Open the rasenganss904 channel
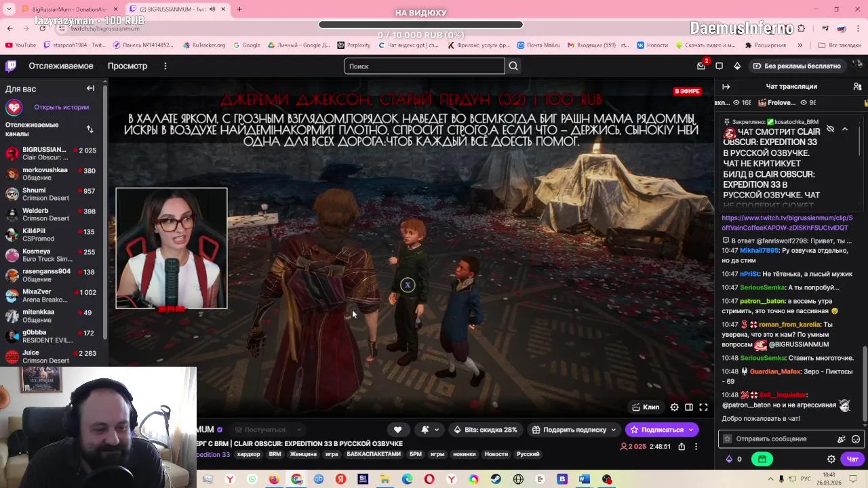The width and height of the screenshot is (868, 488). pos(51,275)
